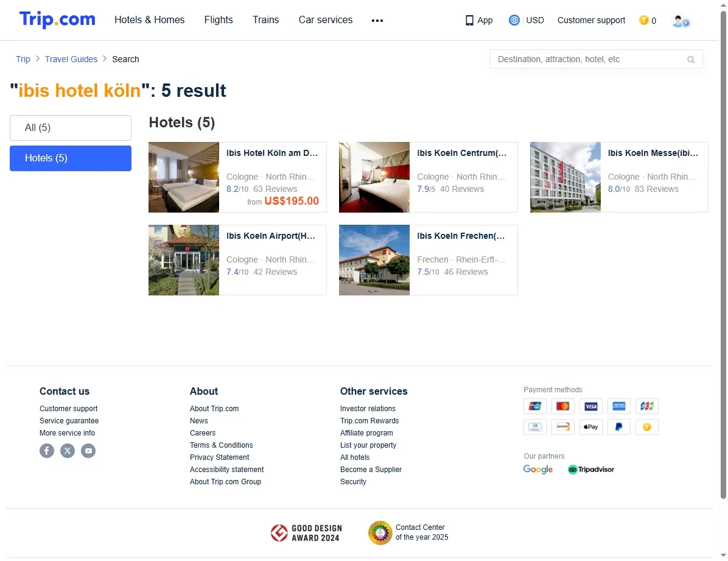
Task: Open Accessibility statement link
Action: pos(226,470)
